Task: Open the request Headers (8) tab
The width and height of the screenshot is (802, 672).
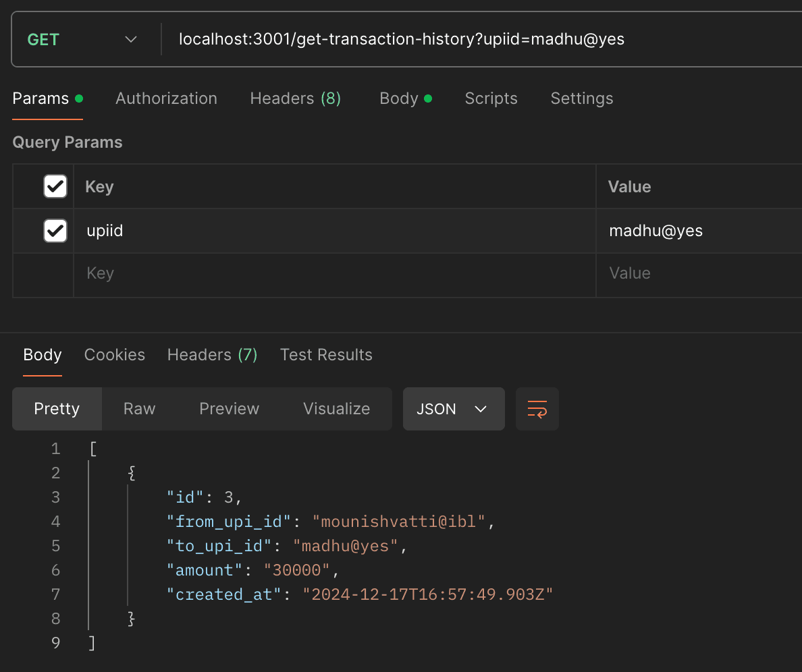Action: (295, 98)
